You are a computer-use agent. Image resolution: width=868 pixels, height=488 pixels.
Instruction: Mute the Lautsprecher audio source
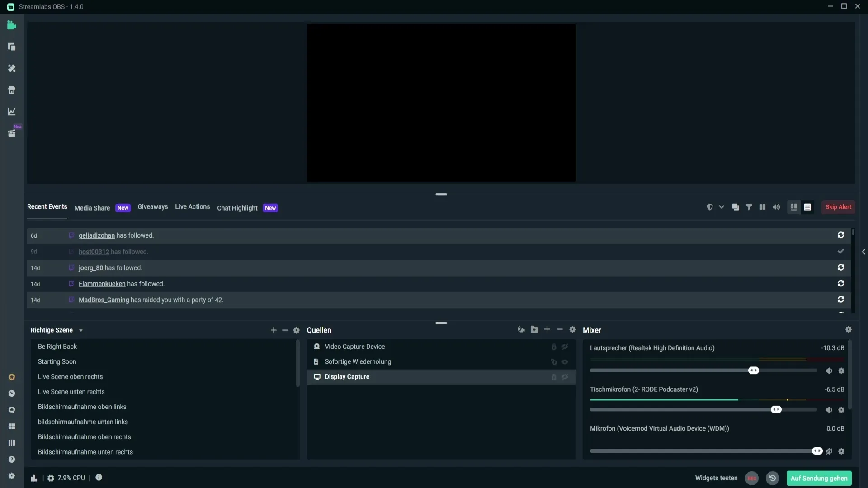tap(829, 371)
